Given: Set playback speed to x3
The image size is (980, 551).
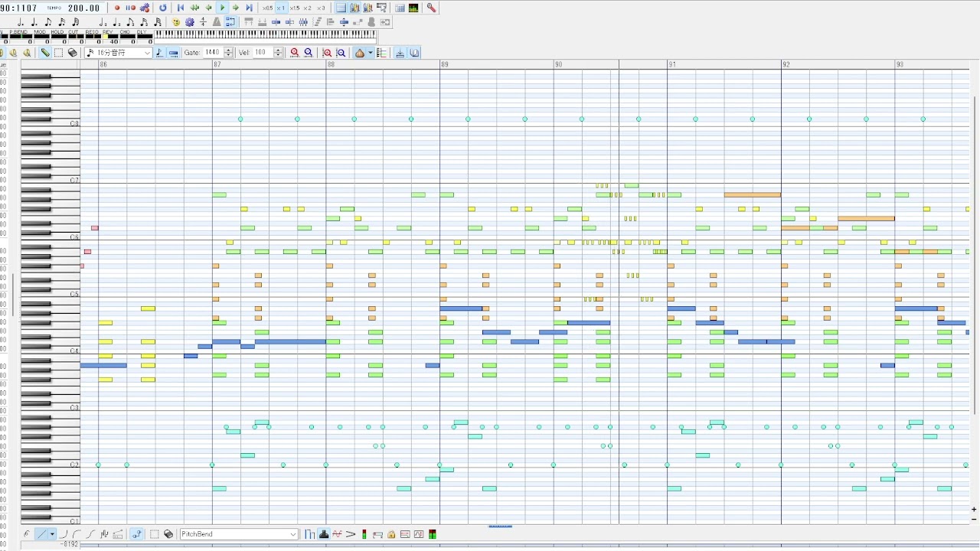Looking at the screenshot, I should (321, 8).
